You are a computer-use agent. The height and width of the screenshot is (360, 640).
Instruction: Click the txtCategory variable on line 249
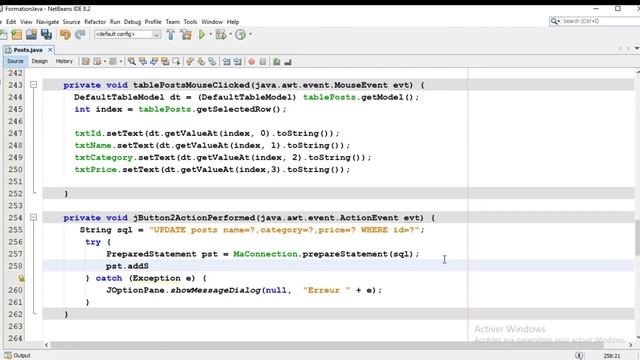(x=104, y=157)
